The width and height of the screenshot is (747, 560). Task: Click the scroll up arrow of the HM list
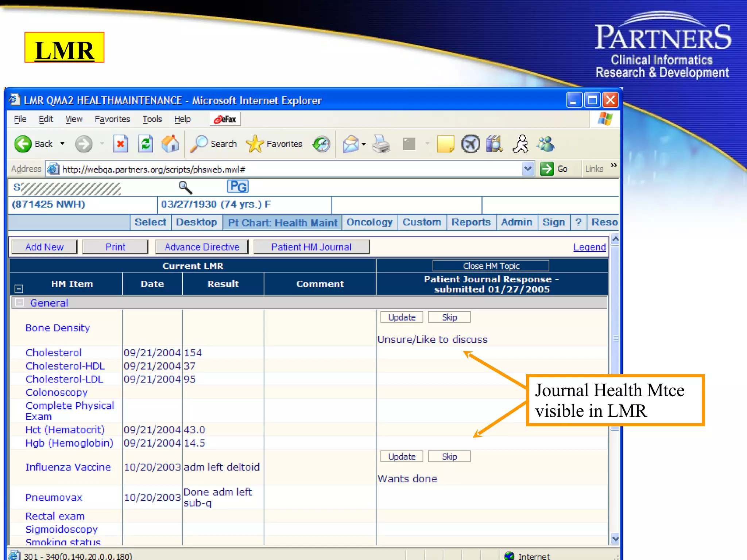pos(615,240)
